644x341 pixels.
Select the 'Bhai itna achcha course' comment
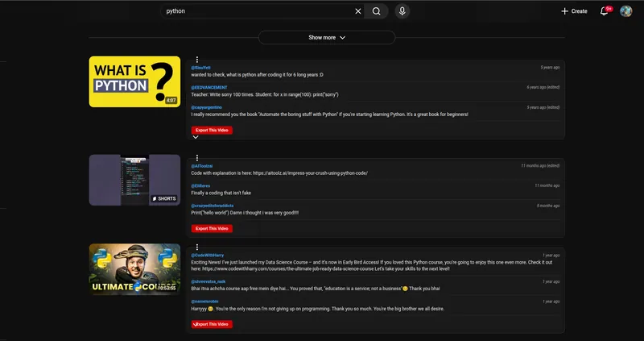(316, 289)
